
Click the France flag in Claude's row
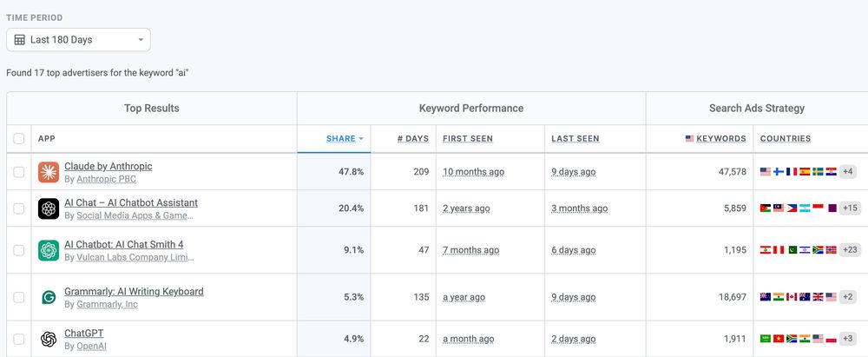tap(792, 172)
